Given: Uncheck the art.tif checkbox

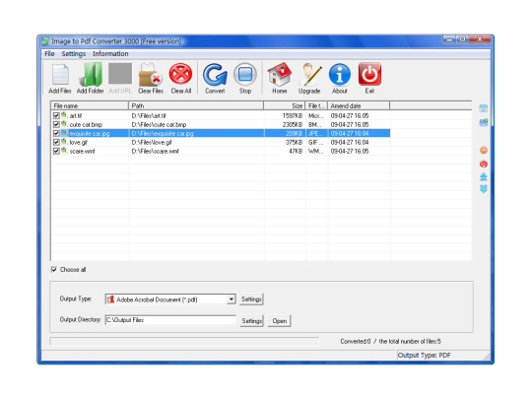Looking at the screenshot, I should (56, 115).
